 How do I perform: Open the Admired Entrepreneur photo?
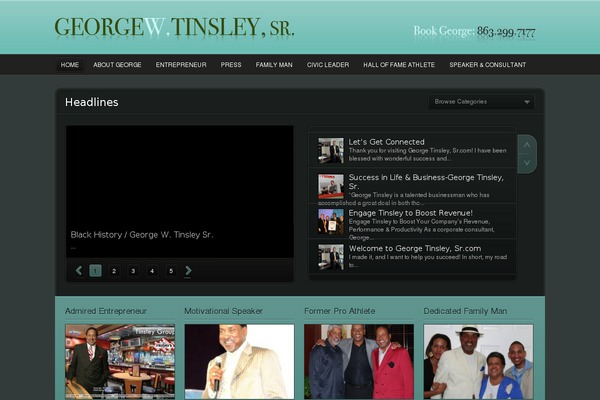pos(120,362)
